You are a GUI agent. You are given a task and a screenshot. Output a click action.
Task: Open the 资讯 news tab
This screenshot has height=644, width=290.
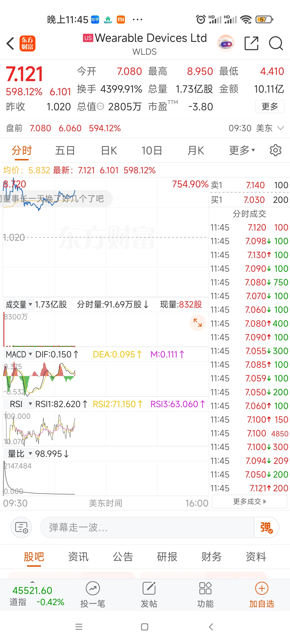(x=78, y=557)
